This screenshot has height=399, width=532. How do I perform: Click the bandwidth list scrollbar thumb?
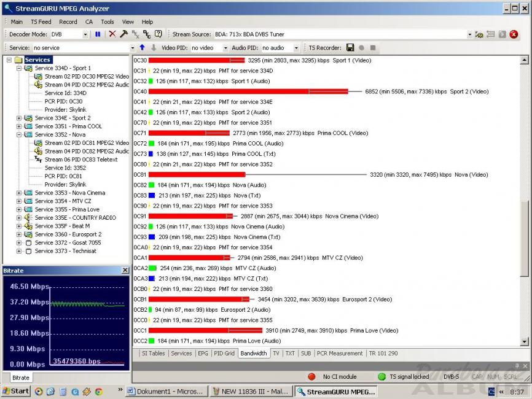tap(524, 239)
